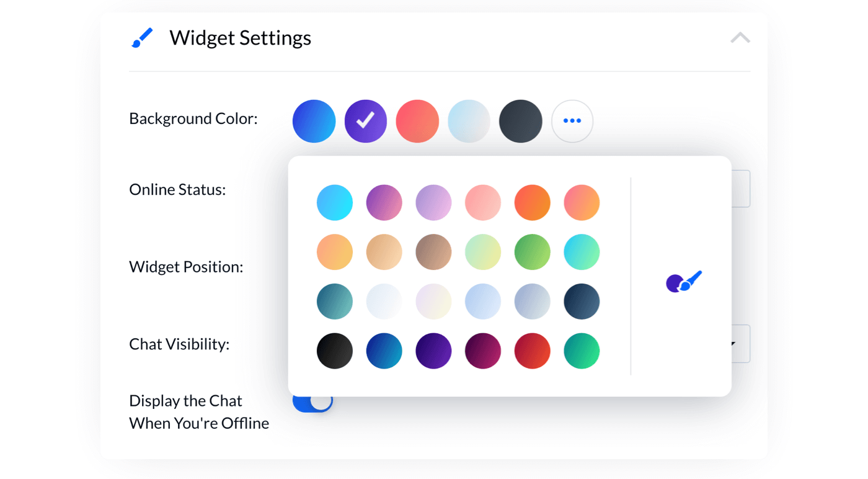The image size is (868, 479).
Task: Pick the dark charcoal background color
Action: [520, 121]
